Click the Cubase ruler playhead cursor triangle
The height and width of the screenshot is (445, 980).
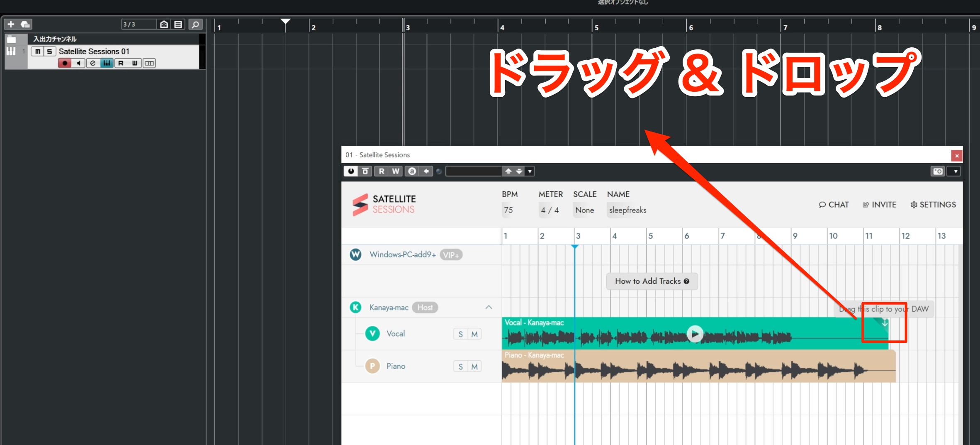click(x=285, y=21)
